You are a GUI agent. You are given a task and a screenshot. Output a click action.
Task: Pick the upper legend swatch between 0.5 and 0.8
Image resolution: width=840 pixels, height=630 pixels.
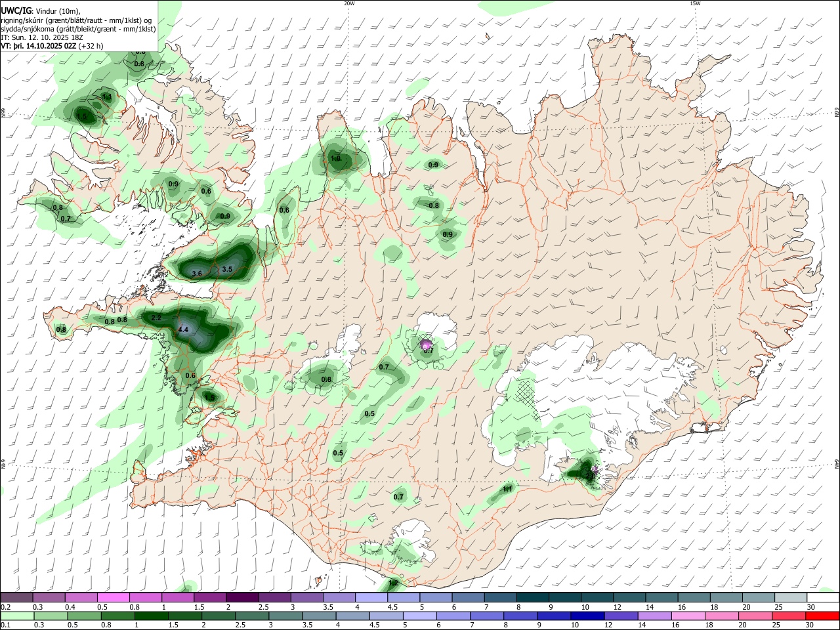coord(113,597)
